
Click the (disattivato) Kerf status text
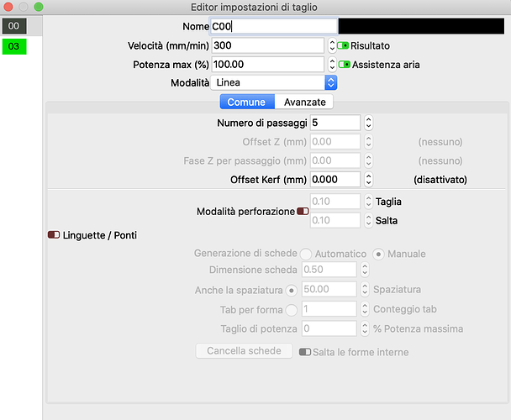(440, 180)
